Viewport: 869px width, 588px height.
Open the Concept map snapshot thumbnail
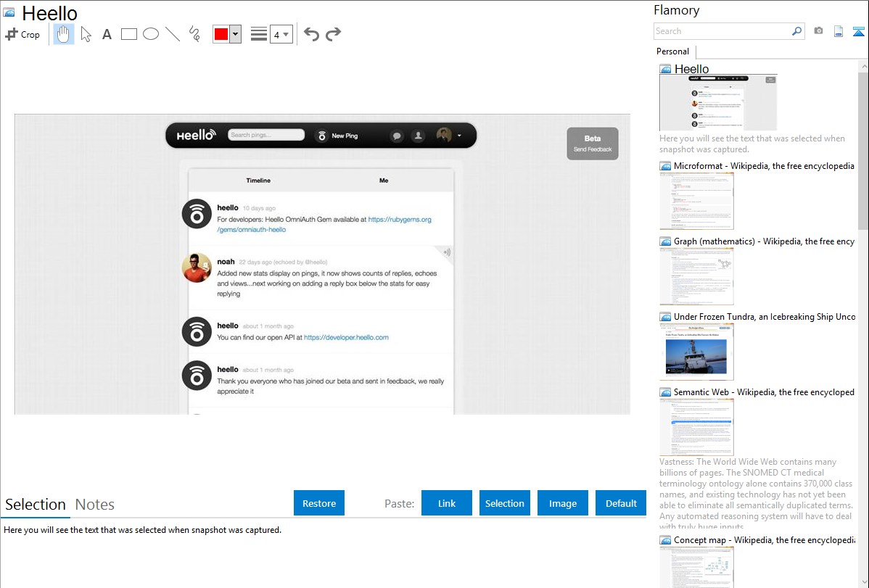(696, 567)
